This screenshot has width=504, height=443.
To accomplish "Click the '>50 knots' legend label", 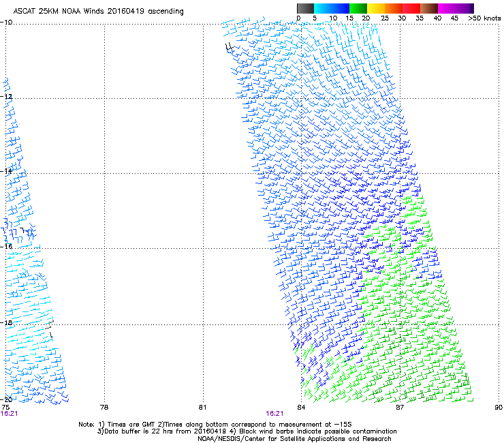I will point(484,18).
